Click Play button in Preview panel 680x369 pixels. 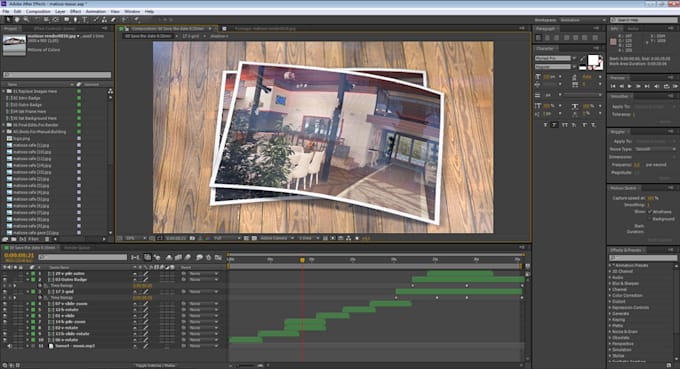coord(630,86)
